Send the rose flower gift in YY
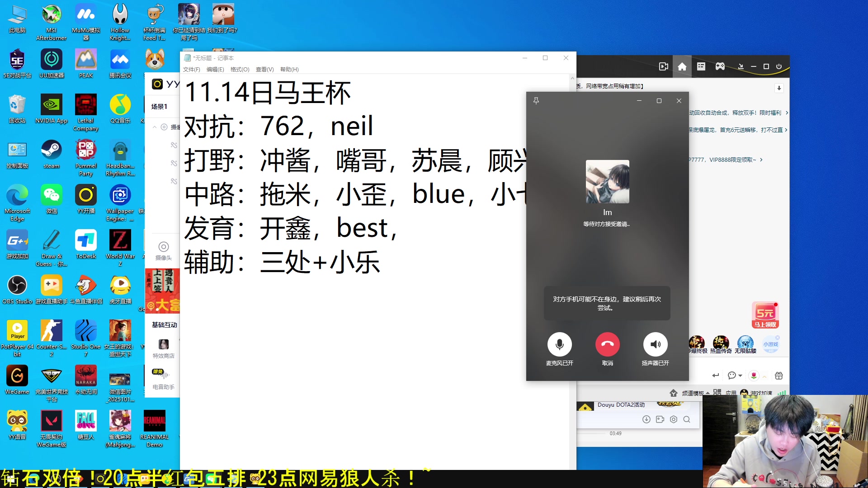Image resolution: width=868 pixels, height=488 pixels. click(753, 375)
